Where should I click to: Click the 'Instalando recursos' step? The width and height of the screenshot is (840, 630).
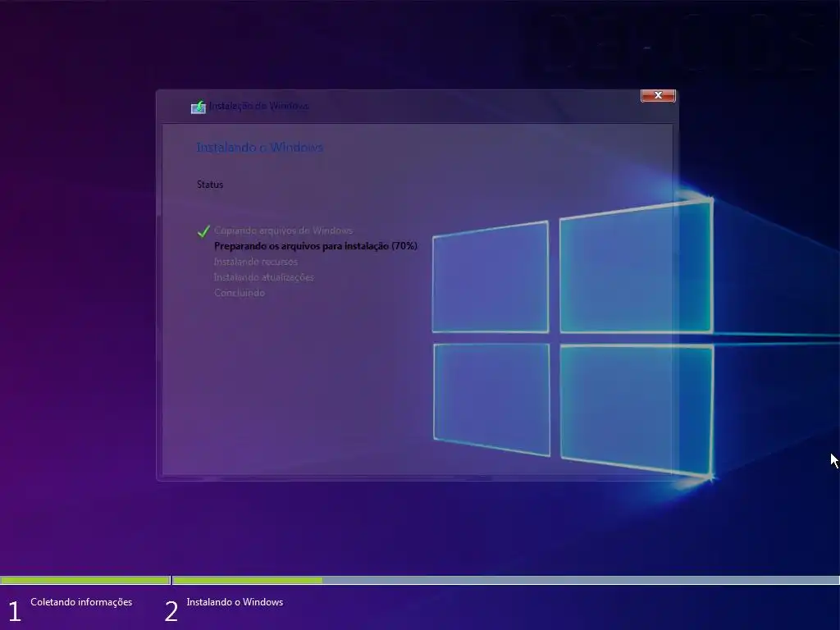(x=256, y=262)
